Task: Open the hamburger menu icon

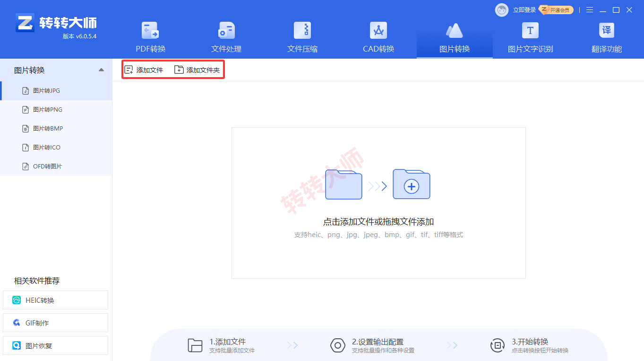Action: click(x=590, y=10)
